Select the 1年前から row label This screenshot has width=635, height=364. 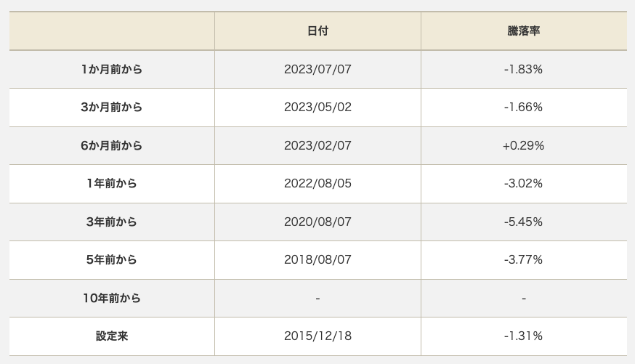pos(112,184)
